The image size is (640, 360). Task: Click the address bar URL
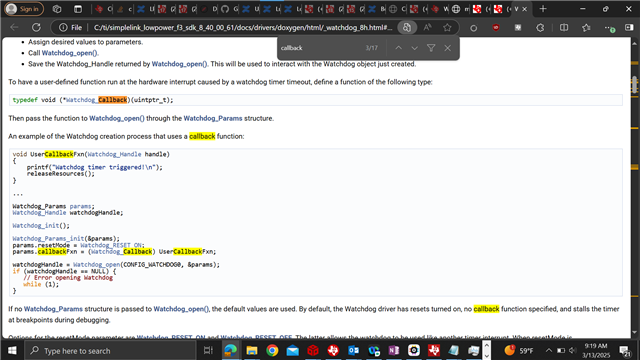coord(243,27)
